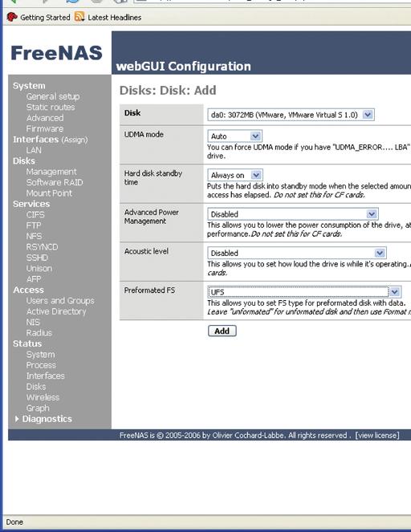This screenshot has height=532, width=411.
Task: Open the view license link
Action: 377,435
